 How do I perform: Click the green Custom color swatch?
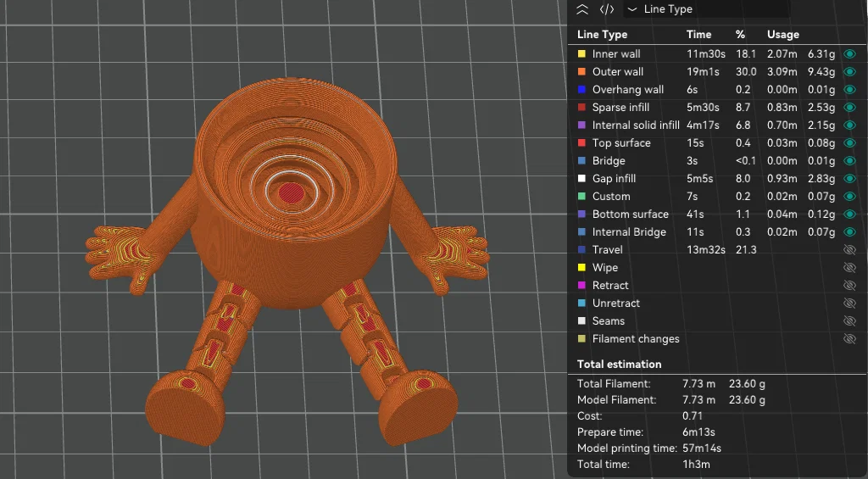581,196
